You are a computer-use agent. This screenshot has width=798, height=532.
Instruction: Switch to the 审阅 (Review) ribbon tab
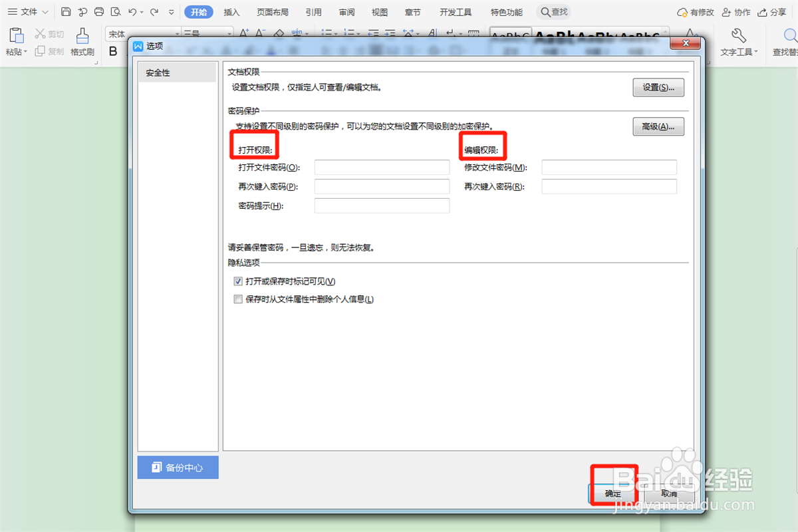click(346, 11)
